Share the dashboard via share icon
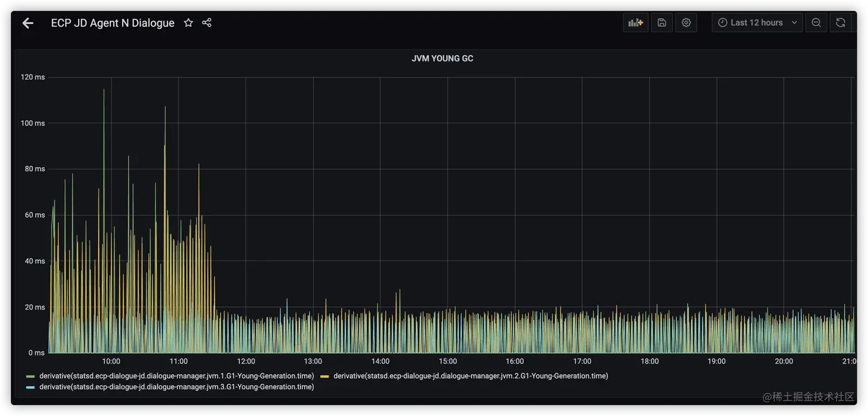Screen dimensions: 868x416 tap(207, 23)
